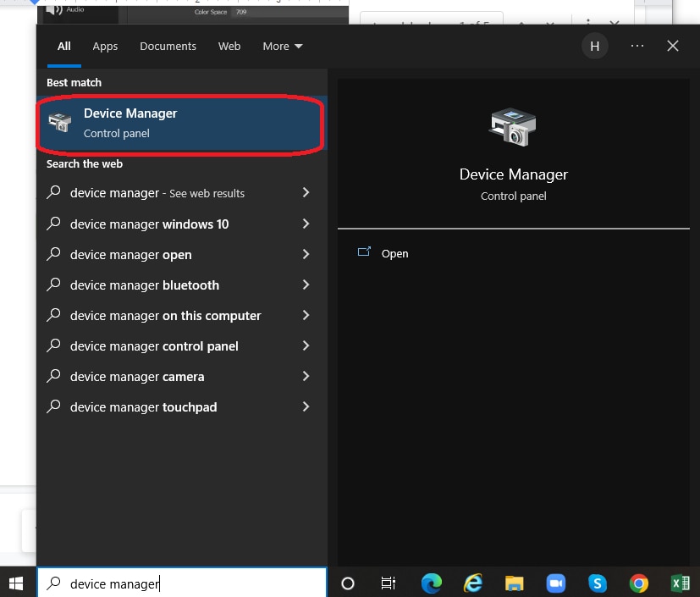Click search icon beside 'device manager bluetooth'
The height and width of the screenshot is (597, 700).
tap(53, 284)
